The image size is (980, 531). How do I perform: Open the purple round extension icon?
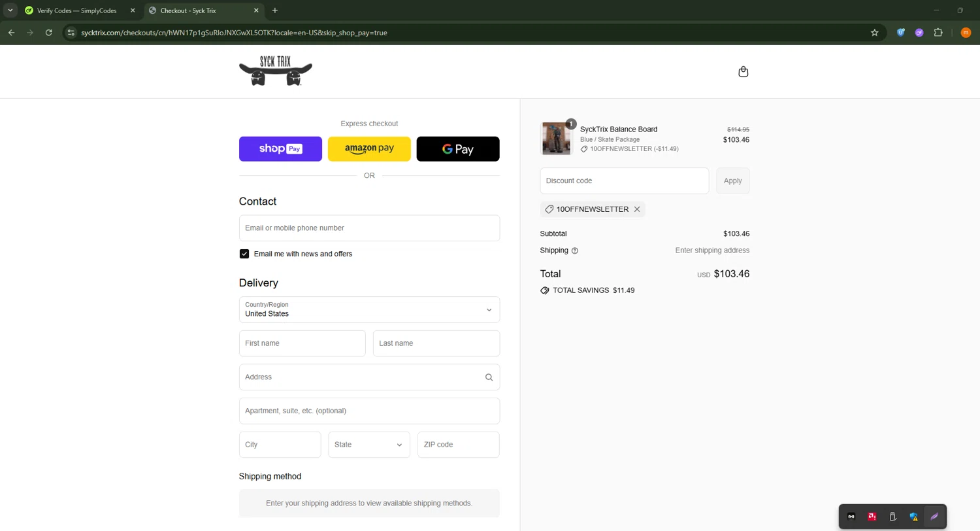[x=919, y=33]
